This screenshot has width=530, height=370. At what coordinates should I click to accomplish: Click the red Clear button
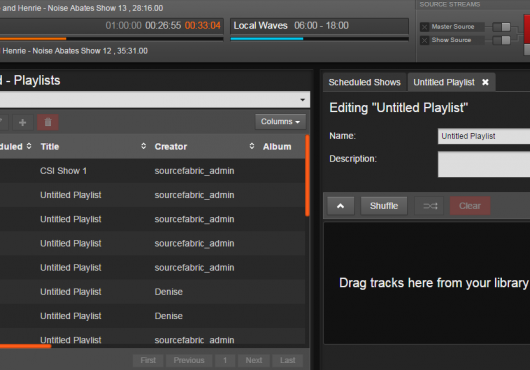click(x=469, y=206)
